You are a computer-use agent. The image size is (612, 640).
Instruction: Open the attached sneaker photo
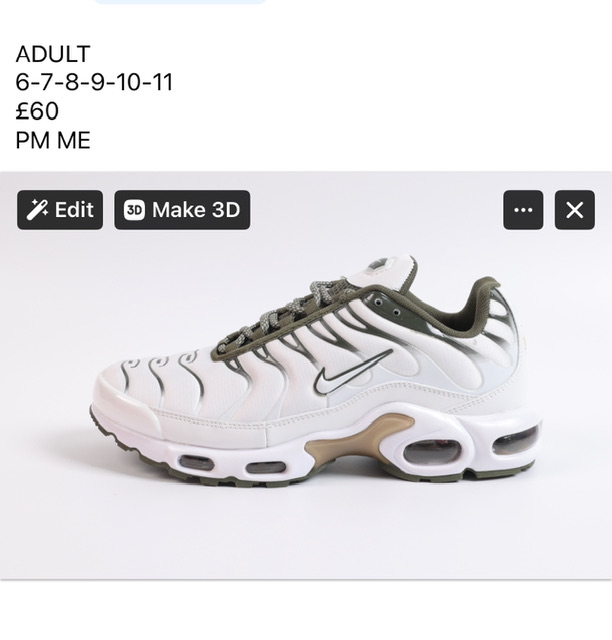[306, 376]
